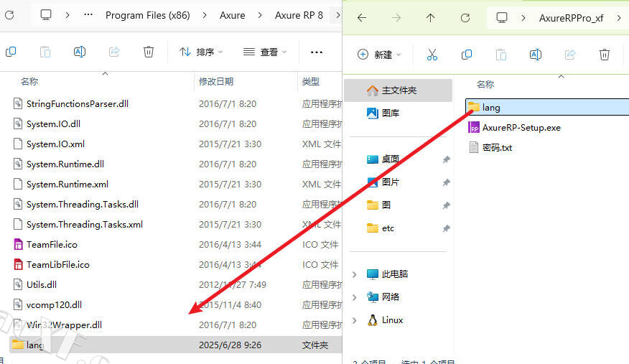Click the computer icon in Axure RP 8 address bar

[x=46, y=15]
